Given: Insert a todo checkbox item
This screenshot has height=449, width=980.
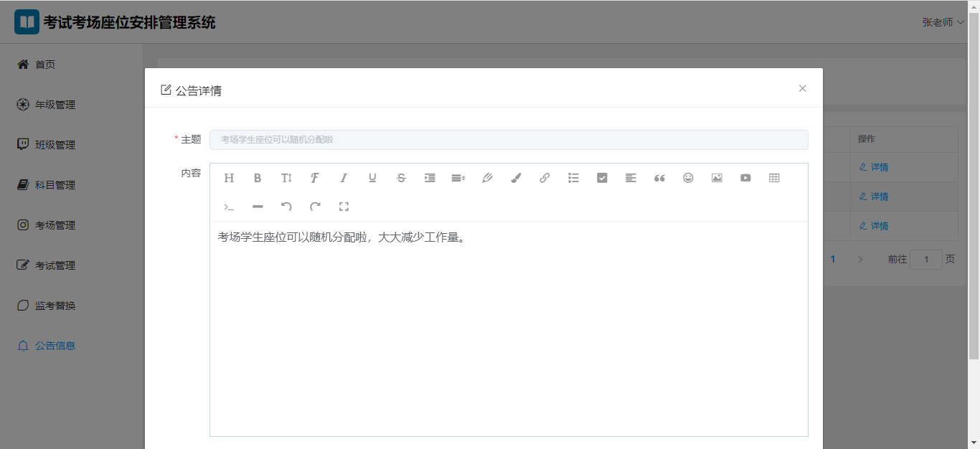Looking at the screenshot, I should tap(602, 178).
